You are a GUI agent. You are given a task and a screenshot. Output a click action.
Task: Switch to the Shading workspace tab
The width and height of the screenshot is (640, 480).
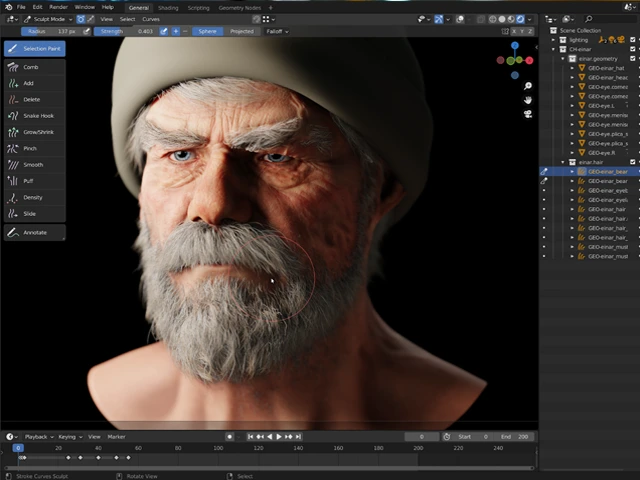pyautogui.click(x=168, y=7)
